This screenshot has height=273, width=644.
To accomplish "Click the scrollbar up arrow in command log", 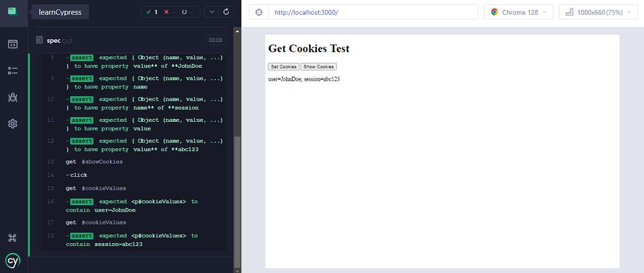I will [237, 31].
